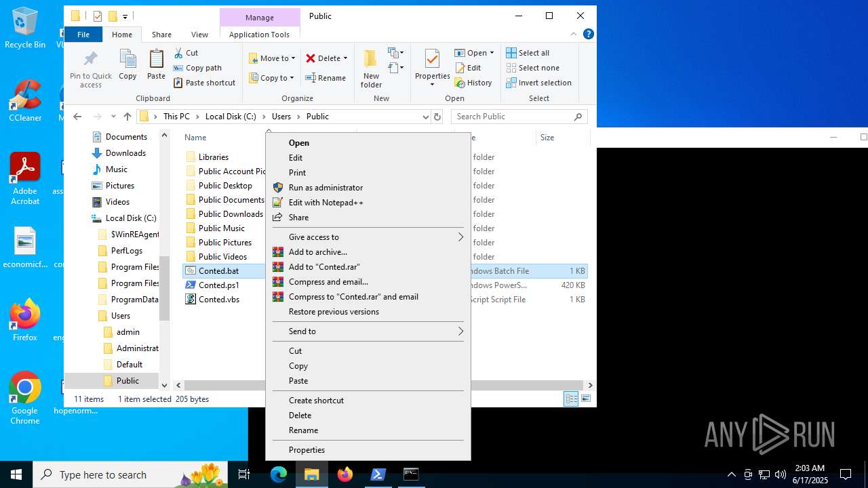Screen dimensions: 868x488
Task: Open CCleaner desktop shortcut
Action: (x=25, y=100)
